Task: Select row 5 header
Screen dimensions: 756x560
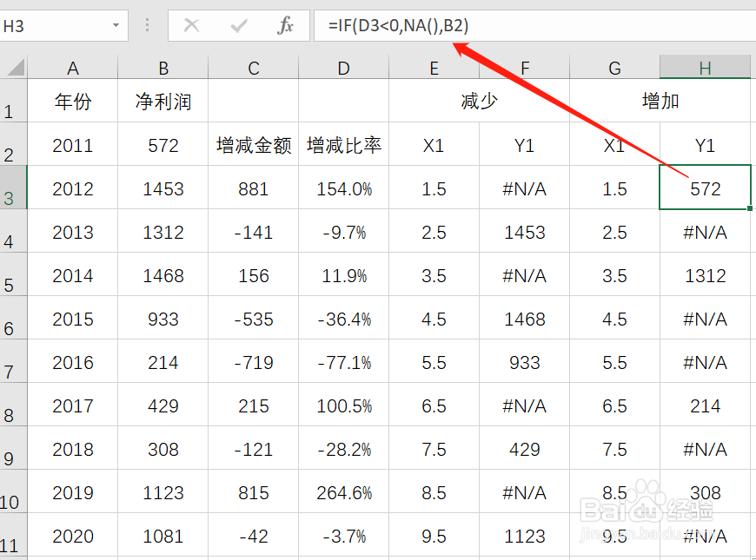Action: coord(14,273)
